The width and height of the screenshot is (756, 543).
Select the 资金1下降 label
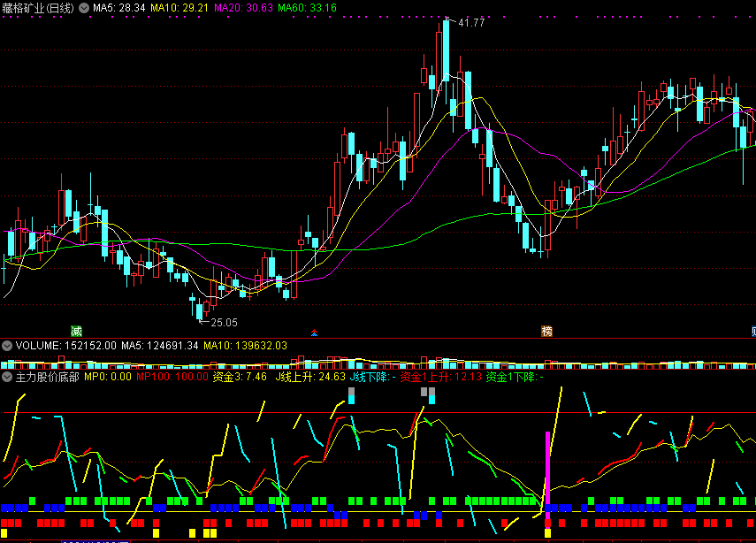click(515, 377)
